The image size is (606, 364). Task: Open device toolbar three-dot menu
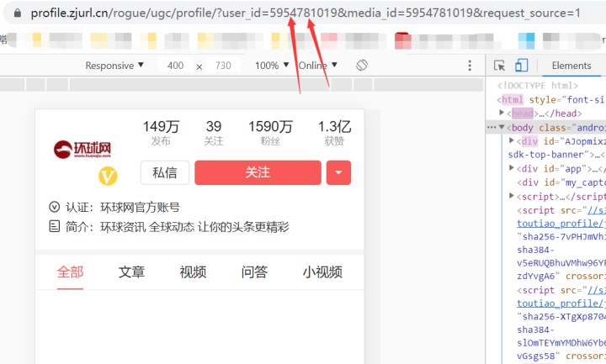point(470,66)
